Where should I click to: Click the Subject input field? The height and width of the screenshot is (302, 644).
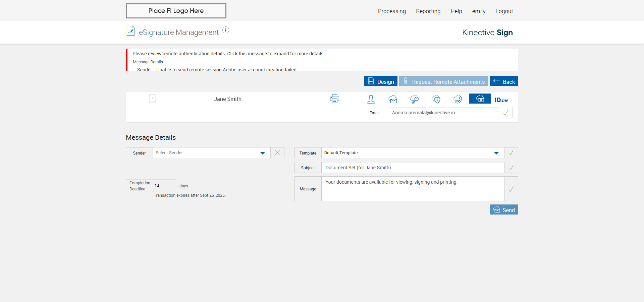tap(413, 168)
